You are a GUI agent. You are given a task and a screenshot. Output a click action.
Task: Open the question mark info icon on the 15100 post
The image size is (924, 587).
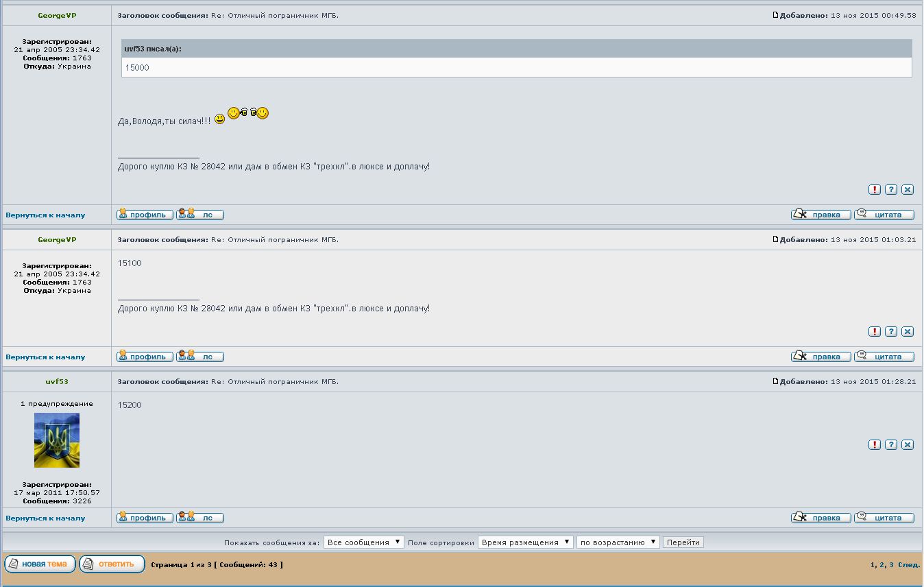[x=891, y=332]
